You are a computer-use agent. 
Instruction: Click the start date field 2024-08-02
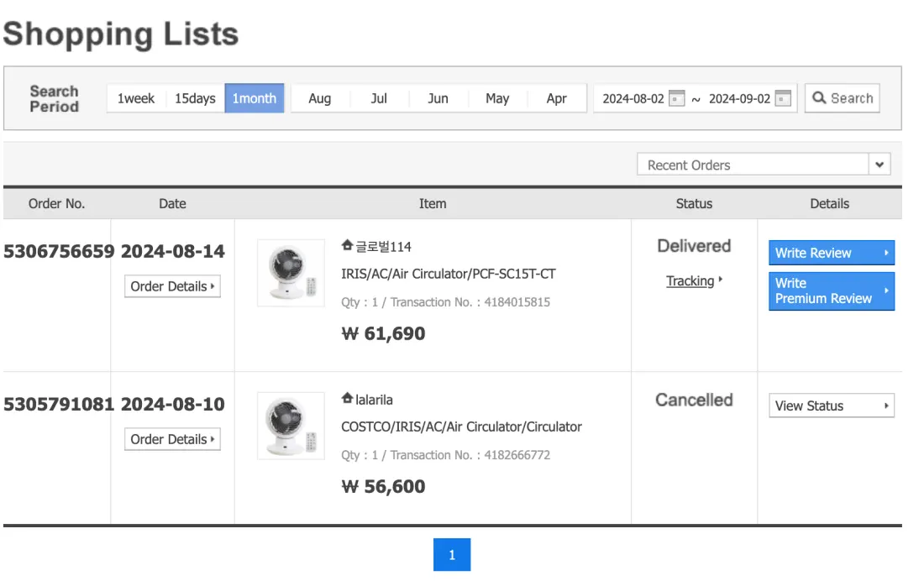coord(633,99)
